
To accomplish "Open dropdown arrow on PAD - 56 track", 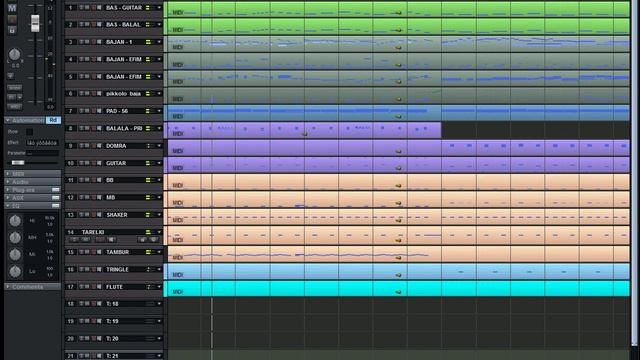I will point(159,111).
